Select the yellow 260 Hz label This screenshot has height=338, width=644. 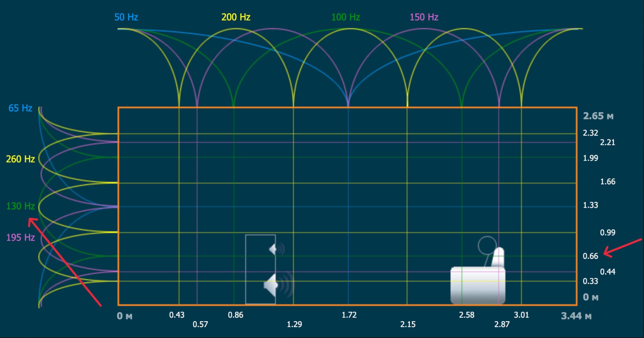[20, 159]
